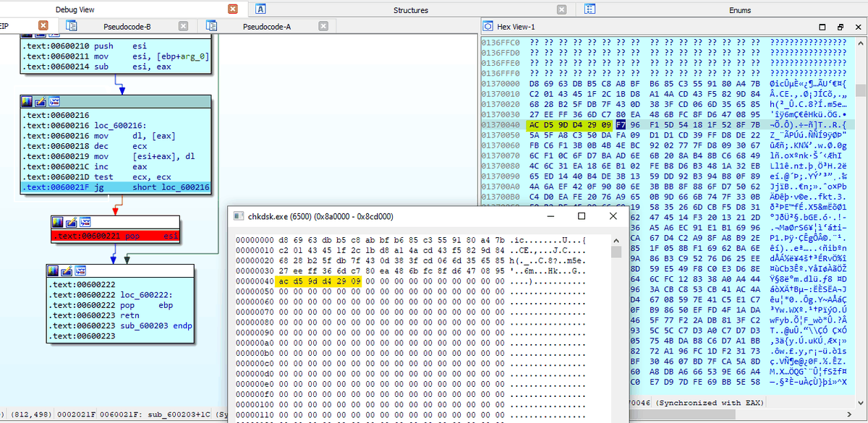
Task: Click address 01370040 in Hex View
Action: pyautogui.click(x=501, y=125)
